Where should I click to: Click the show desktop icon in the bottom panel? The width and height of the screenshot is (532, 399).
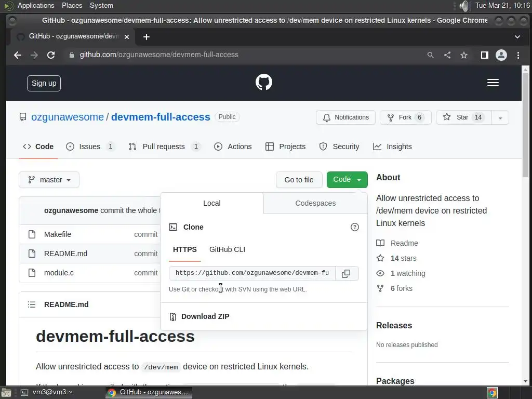pyautogui.click(x=6, y=393)
